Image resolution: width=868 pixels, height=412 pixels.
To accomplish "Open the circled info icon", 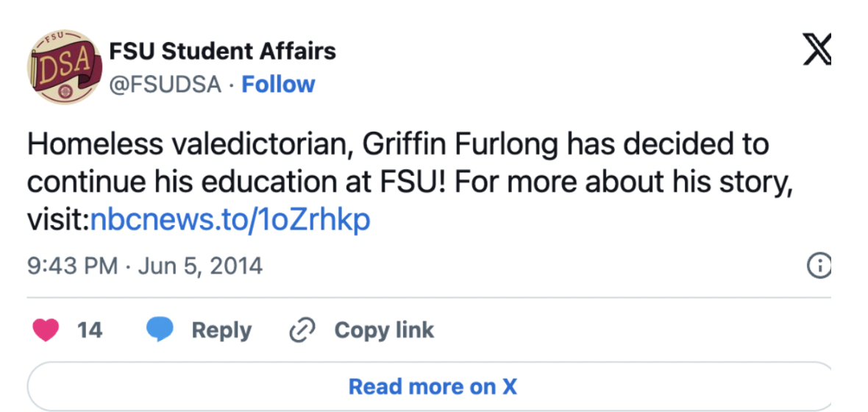I will coord(819,266).
